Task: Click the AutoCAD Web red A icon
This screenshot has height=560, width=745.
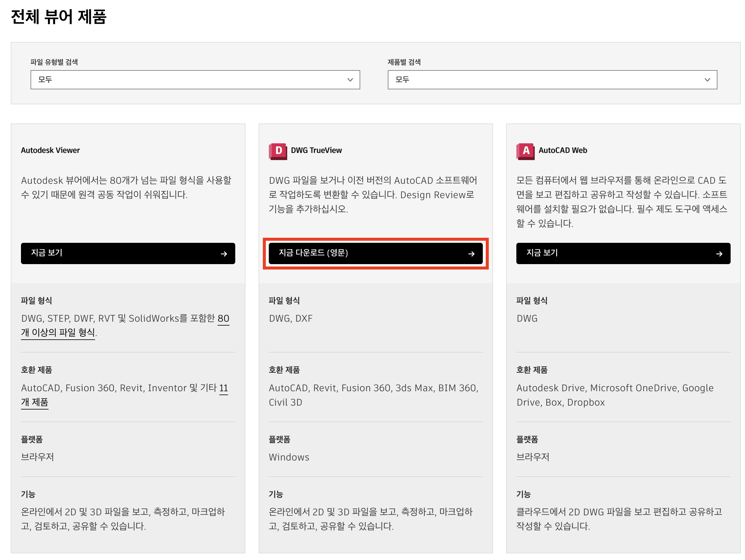Action: [x=525, y=151]
